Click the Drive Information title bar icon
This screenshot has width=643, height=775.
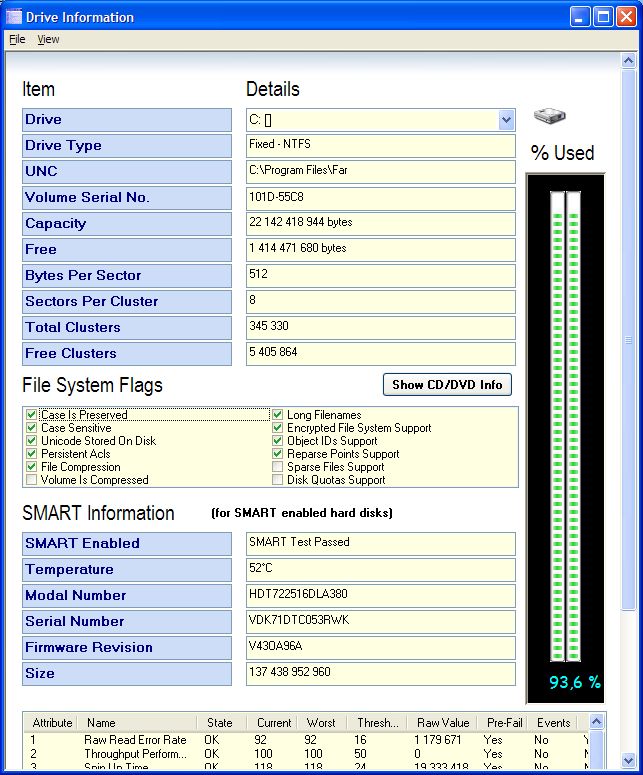pyautogui.click(x=14, y=17)
